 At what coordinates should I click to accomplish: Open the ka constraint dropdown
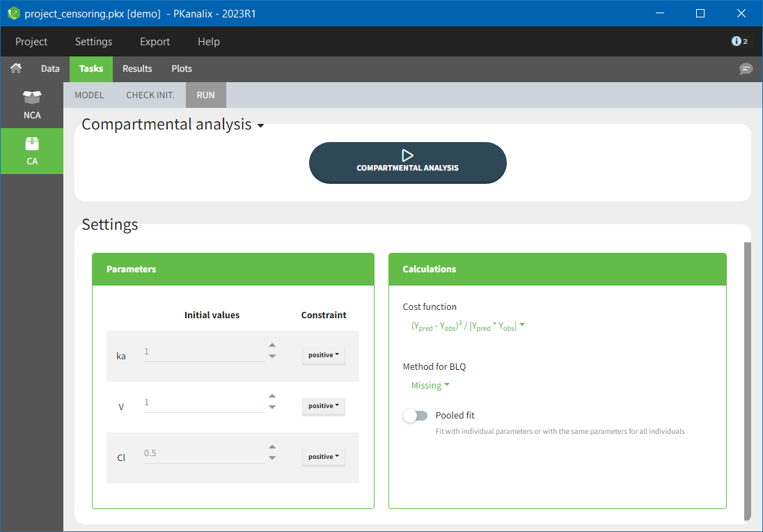(x=323, y=355)
